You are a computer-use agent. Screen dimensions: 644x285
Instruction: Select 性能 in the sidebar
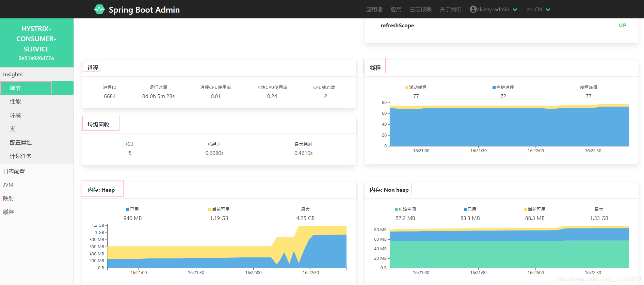point(37,101)
